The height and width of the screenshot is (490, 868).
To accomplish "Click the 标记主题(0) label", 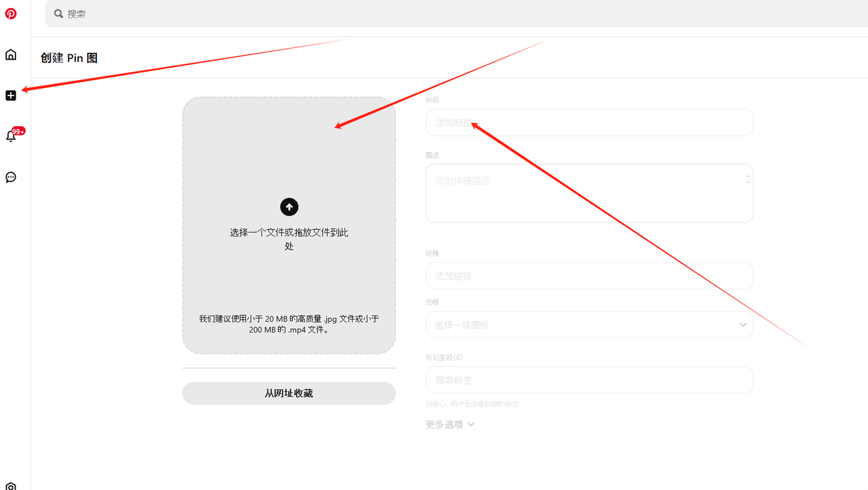I will [x=444, y=357].
